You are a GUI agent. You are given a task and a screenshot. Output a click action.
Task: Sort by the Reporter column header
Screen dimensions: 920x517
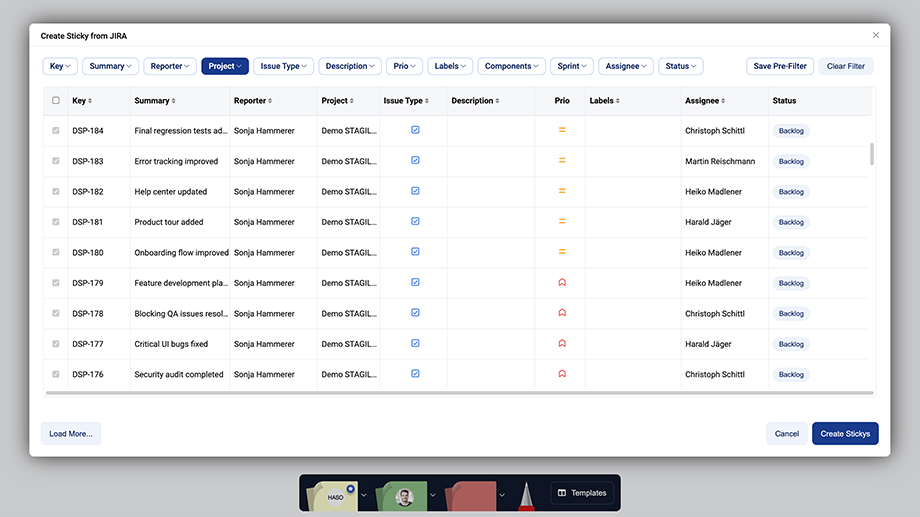coord(252,101)
